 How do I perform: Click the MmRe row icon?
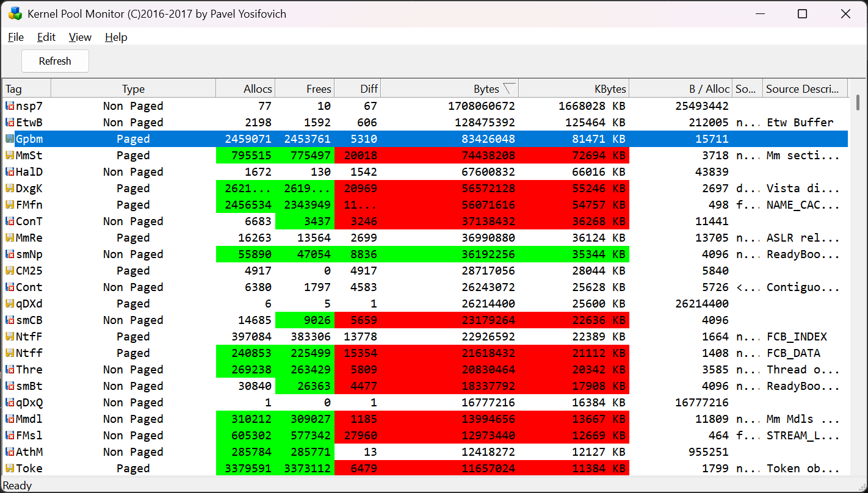[10, 238]
